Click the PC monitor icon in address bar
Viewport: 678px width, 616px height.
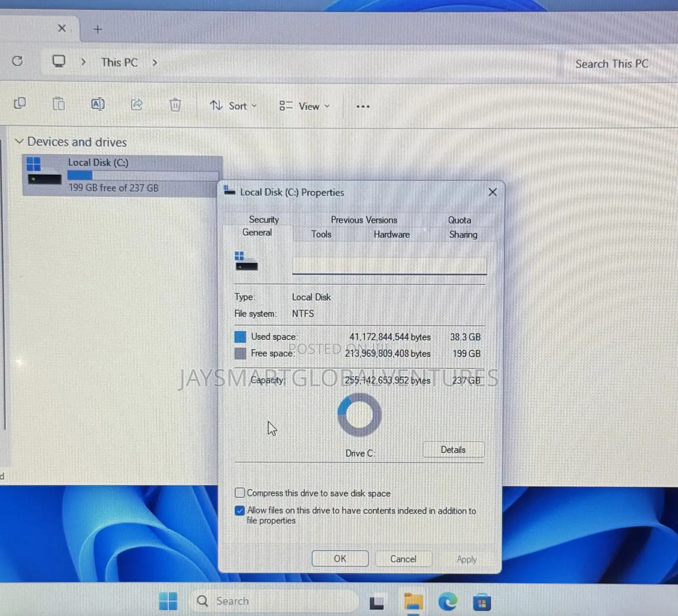pos(58,61)
